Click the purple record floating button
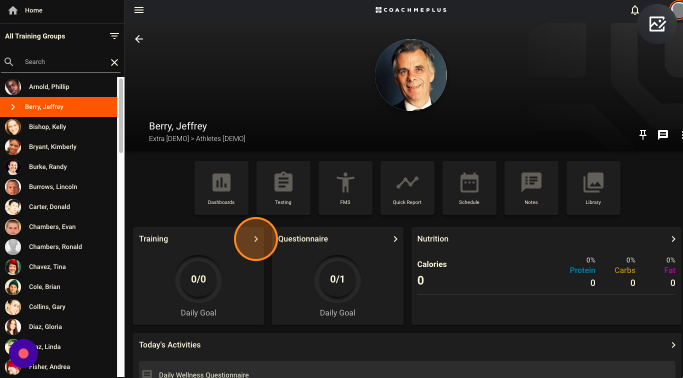This screenshot has height=378, width=683. pyautogui.click(x=24, y=354)
